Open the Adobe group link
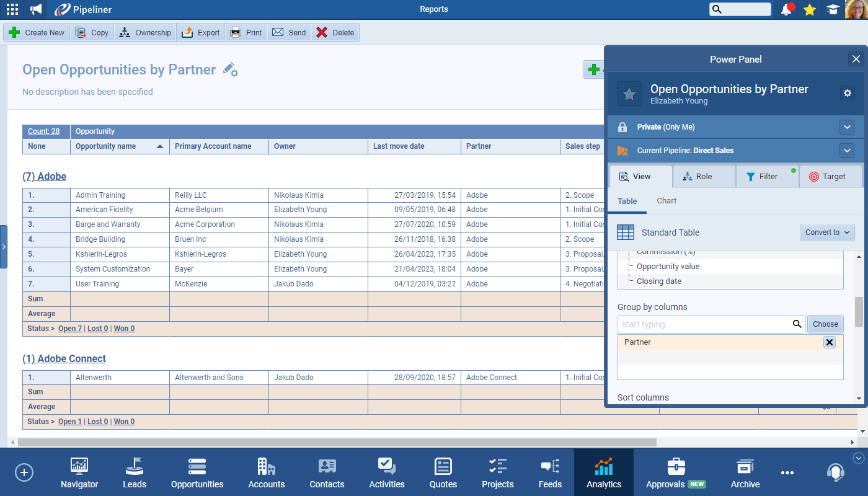The height and width of the screenshot is (496, 868). point(44,176)
